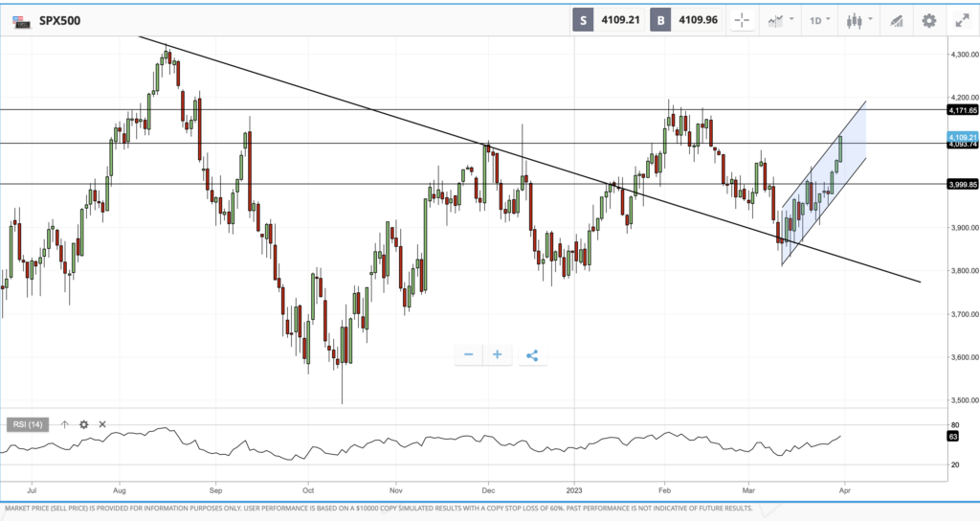Image resolution: width=980 pixels, height=521 pixels.
Task: Open RSI indicator settings gear
Action: [83, 424]
